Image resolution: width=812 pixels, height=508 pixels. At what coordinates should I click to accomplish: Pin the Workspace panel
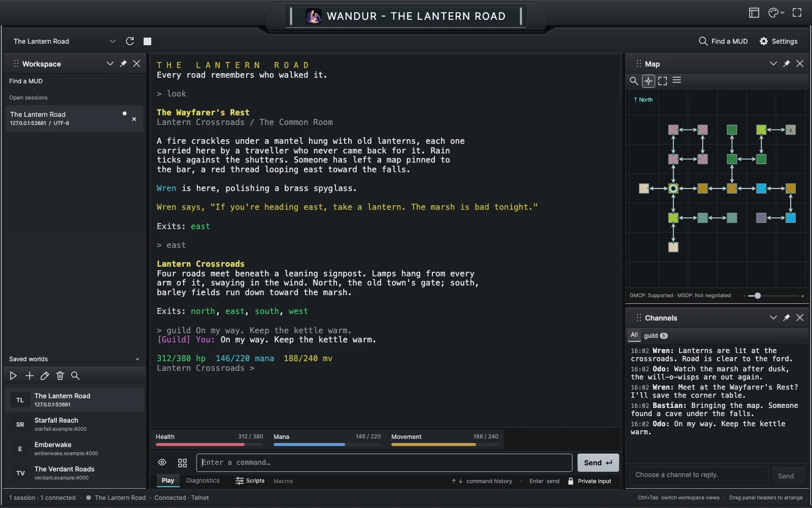tap(123, 63)
